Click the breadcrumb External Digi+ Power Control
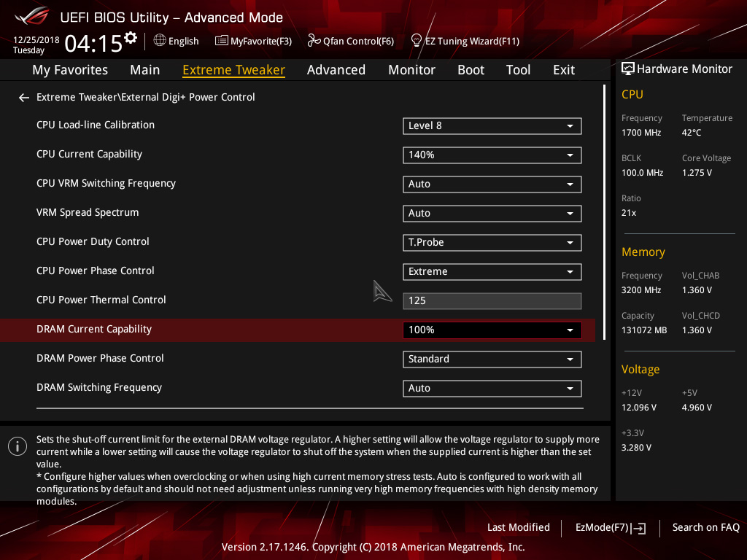The width and height of the screenshot is (747, 560). pyautogui.click(x=187, y=97)
